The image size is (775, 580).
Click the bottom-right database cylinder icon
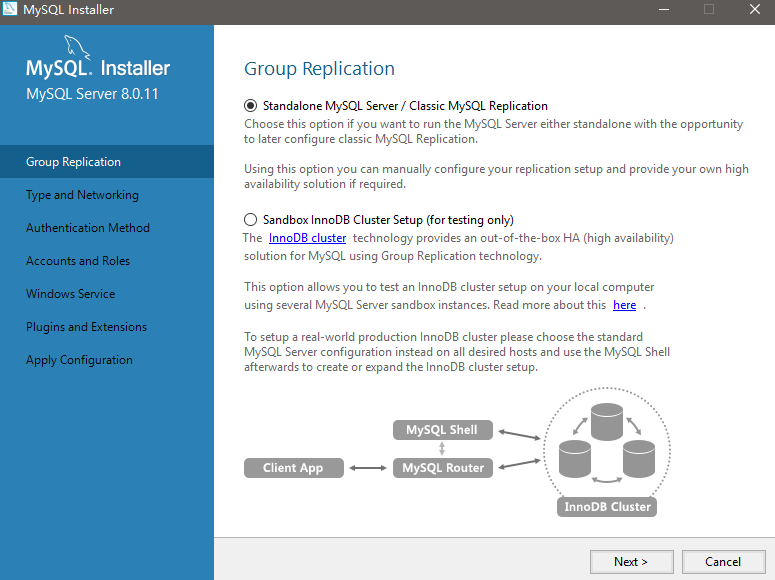[x=639, y=459]
